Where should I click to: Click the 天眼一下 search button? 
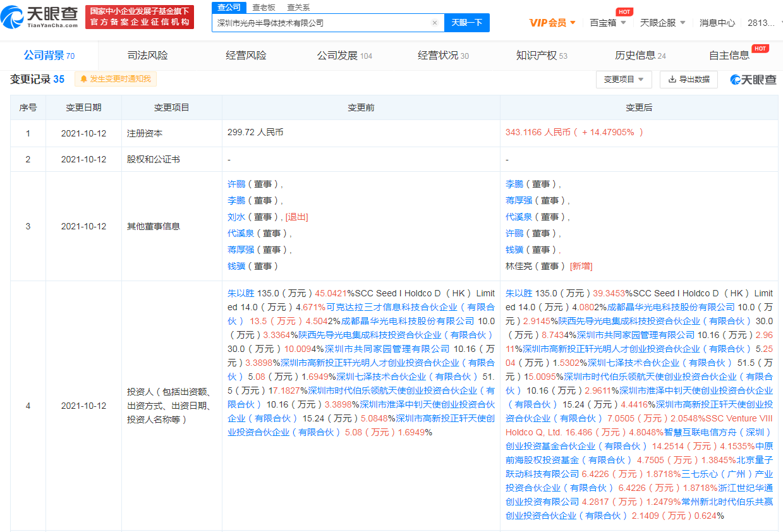pos(467,23)
